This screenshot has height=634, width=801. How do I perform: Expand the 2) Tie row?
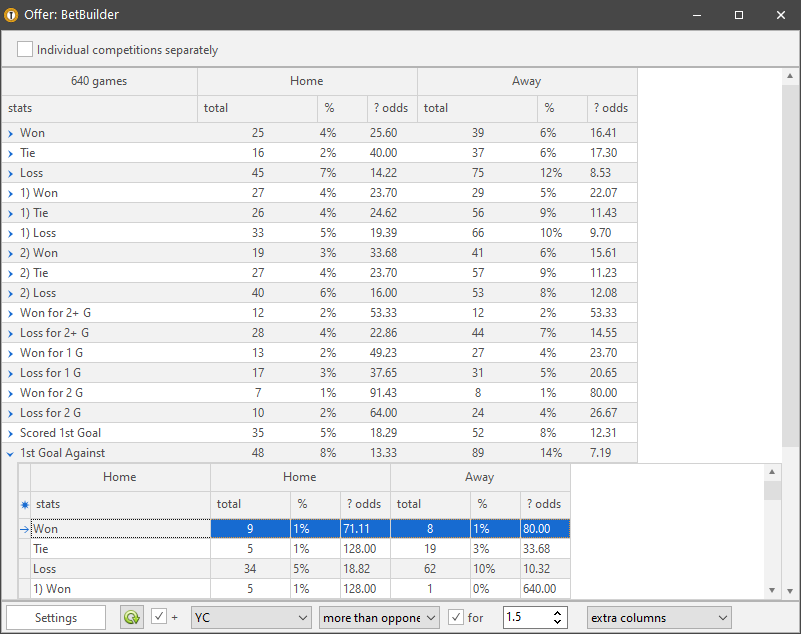coord(11,273)
